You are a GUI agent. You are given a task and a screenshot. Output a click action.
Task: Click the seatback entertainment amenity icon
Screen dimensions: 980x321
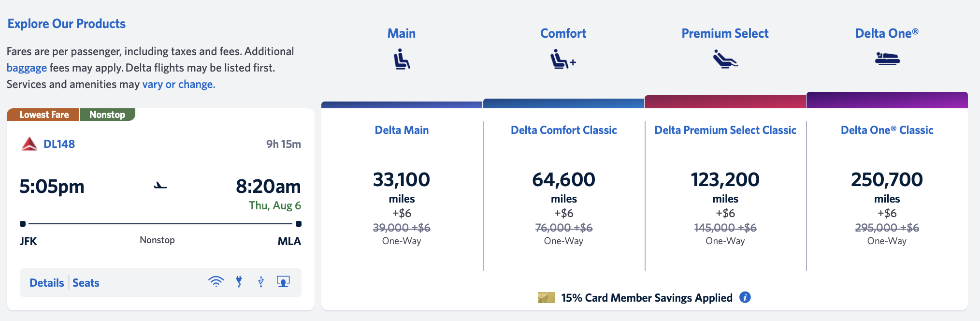[x=284, y=281]
